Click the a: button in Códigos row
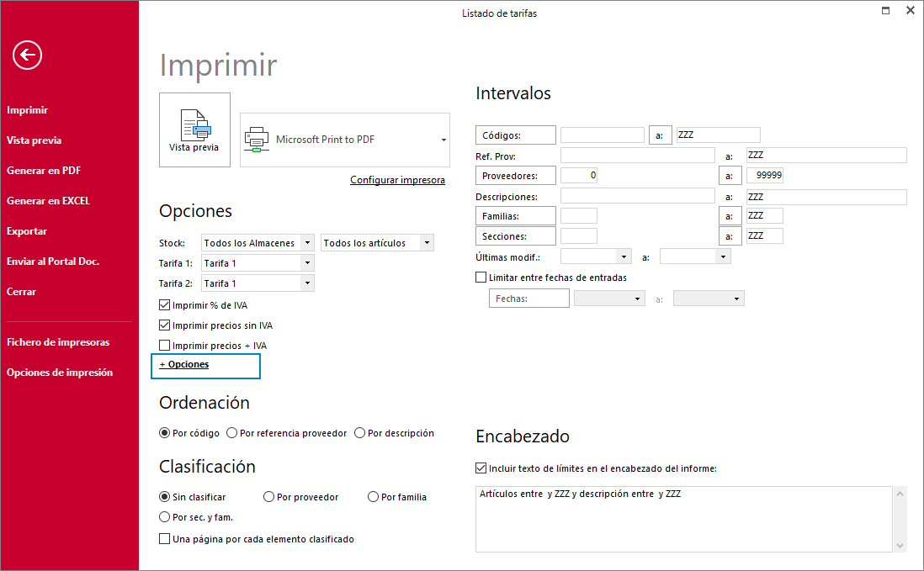The image size is (924, 571). (x=660, y=135)
